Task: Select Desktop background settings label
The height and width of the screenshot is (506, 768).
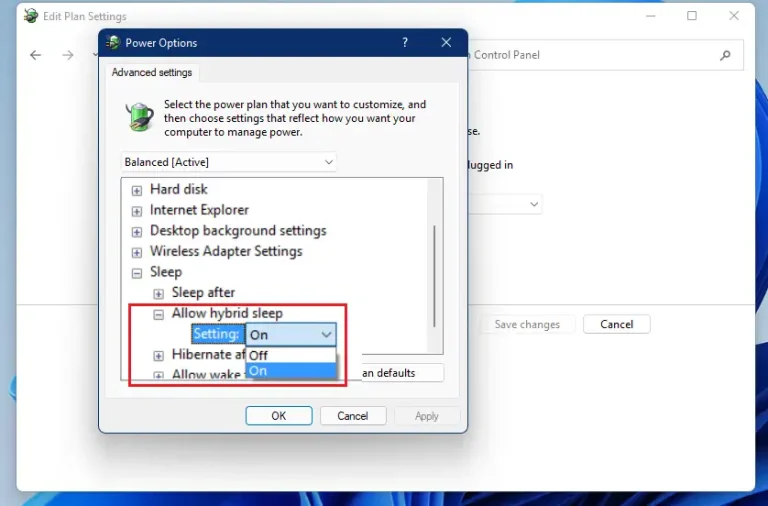Action: click(x=238, y=230)
